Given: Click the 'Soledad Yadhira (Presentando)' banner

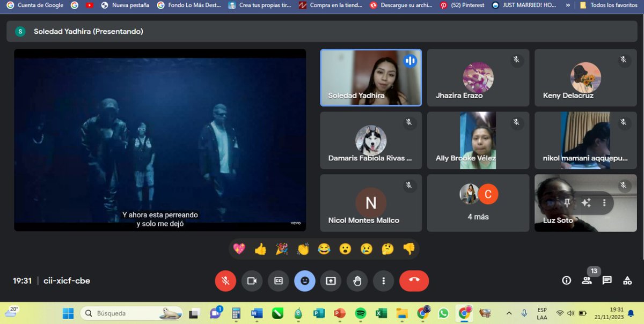Looking at the screenshot, I should [x=322, y=31].
